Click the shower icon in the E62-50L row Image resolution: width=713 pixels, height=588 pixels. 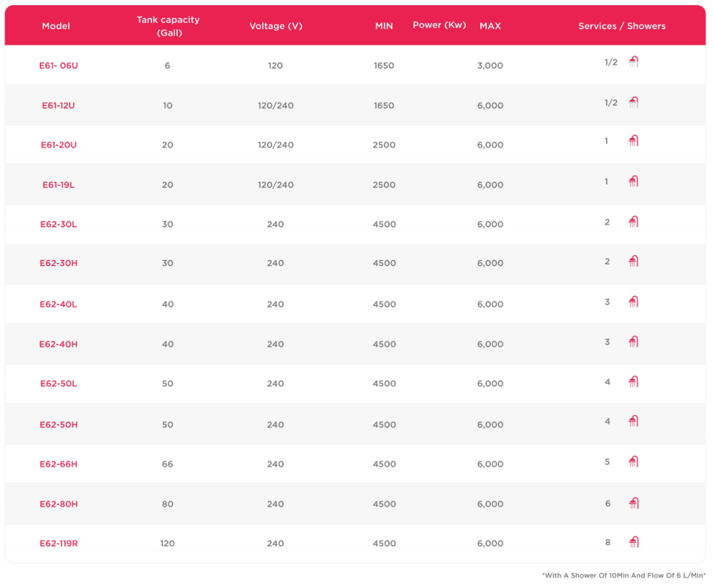click(633, 382)
